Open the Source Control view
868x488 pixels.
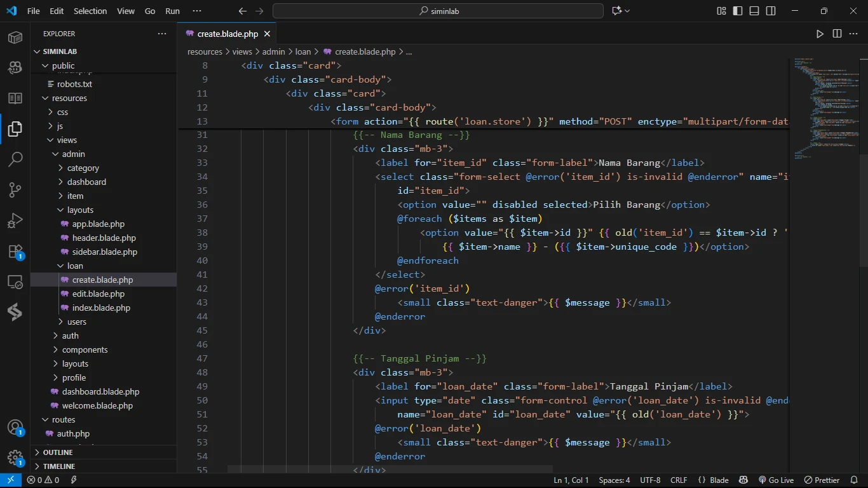tap(15, 190)
